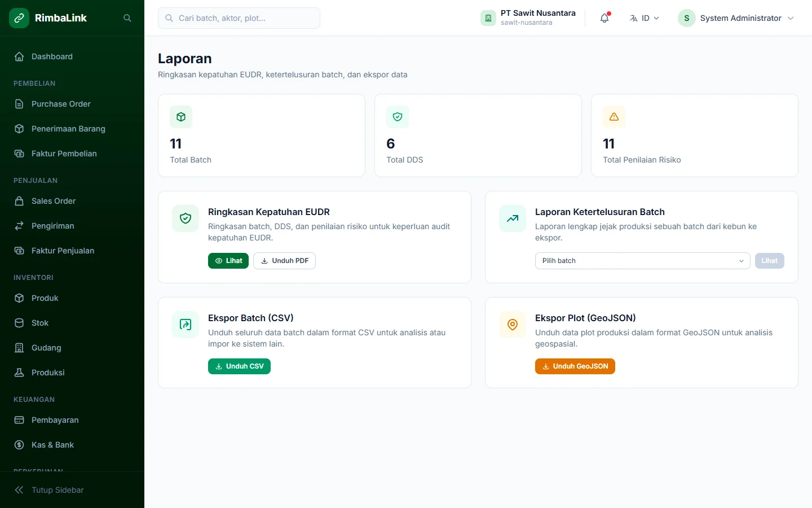
Task: Click the orange Unduh GeoJSON button
Action: [575, 366]
